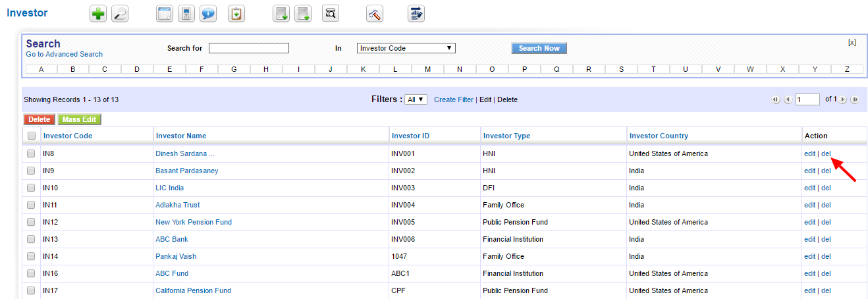Open the Investor Code search-in dropdown

(406, 48)
